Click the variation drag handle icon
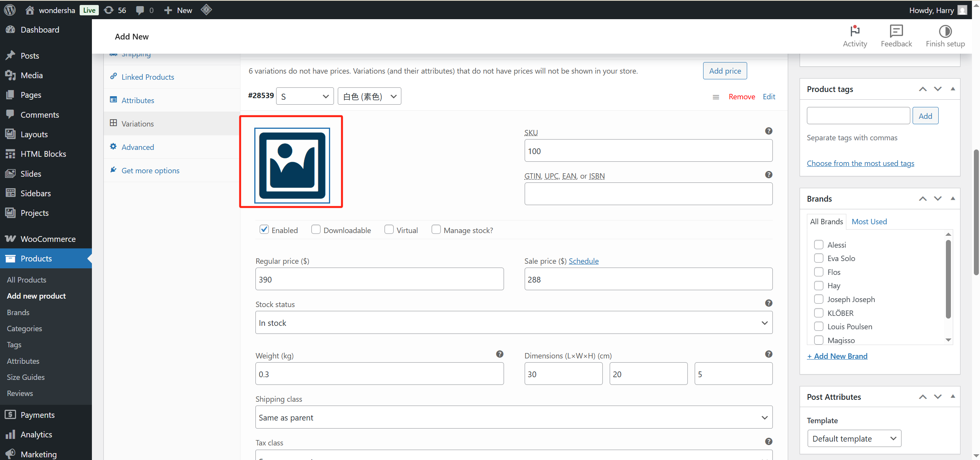Image resolution: width=980 pixels, height=460 pixels. click(715, 97)
